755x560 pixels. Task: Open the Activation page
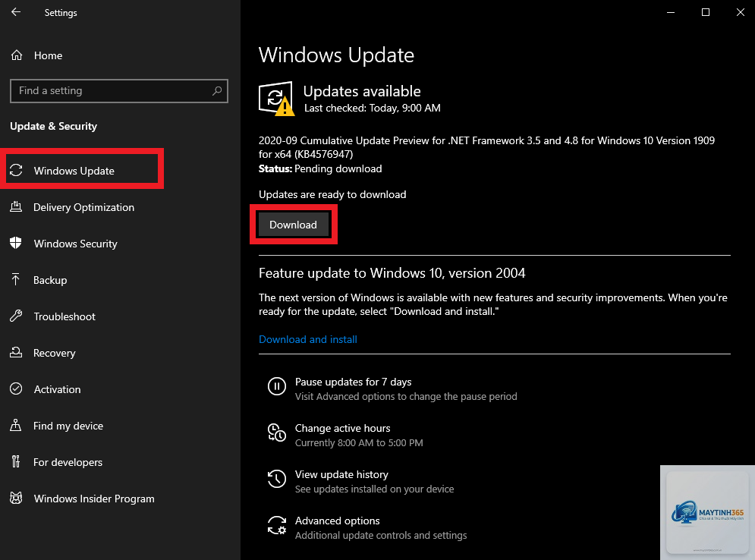[57, 389]
